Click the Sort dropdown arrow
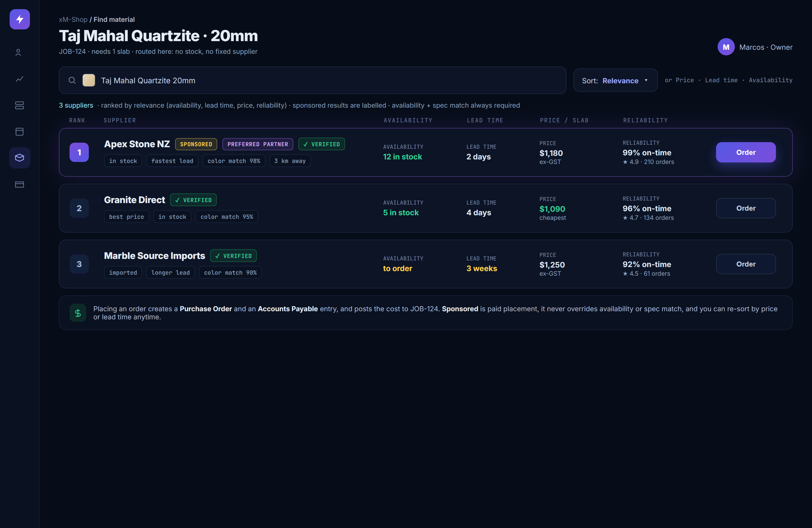Image resolution: width=812 pixels, height=528 pixels. 646,80
